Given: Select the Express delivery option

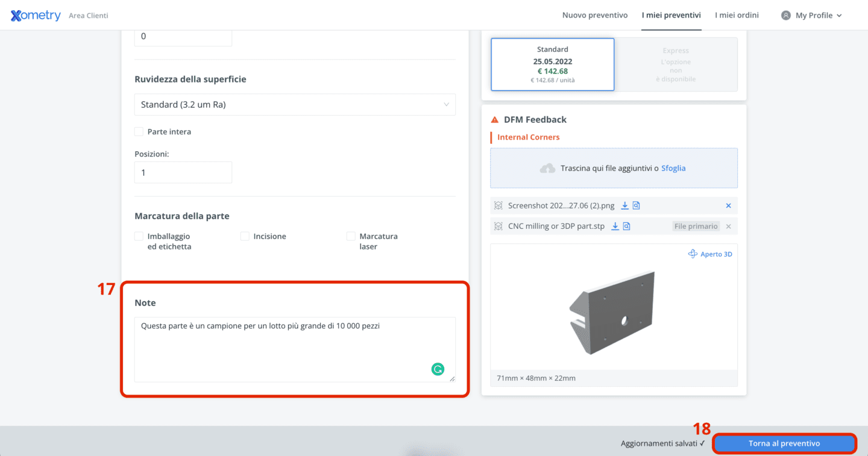Looking at the screenshot, I should 676,64.
